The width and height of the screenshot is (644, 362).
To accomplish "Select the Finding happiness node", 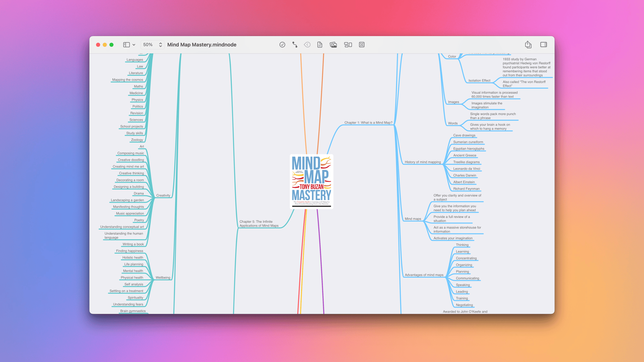I will pos(129,251).
